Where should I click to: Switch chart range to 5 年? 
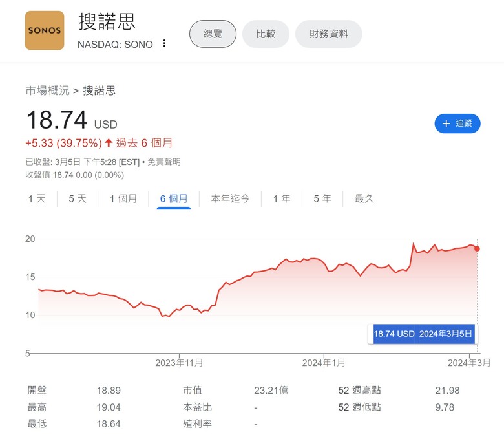click(x=322, y=198)
